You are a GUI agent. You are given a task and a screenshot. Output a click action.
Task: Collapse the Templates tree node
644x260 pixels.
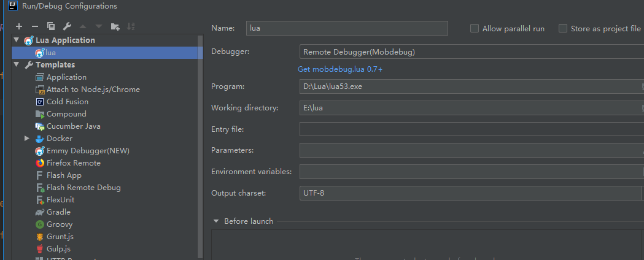point(17,64)
